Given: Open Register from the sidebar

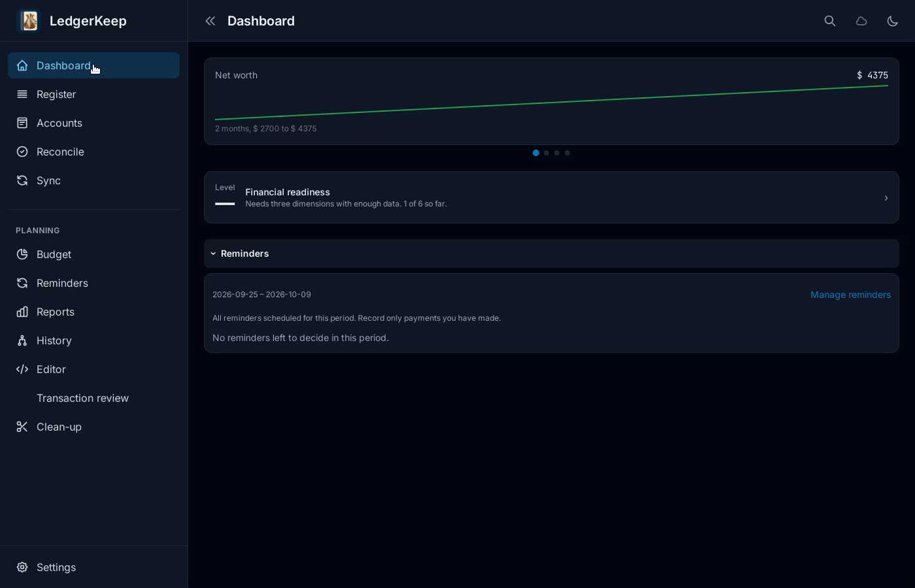Looking at the screenshot, I should coord(93,94).
